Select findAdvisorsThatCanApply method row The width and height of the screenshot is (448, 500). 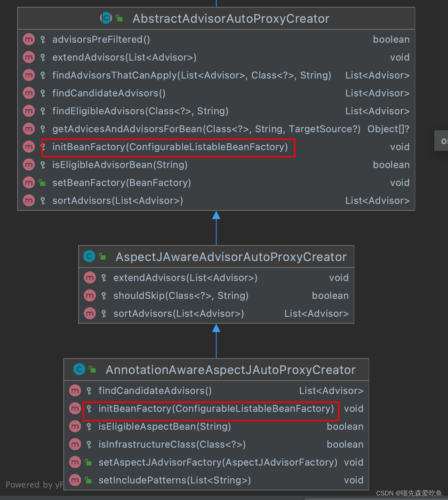(x=216, y=75)
